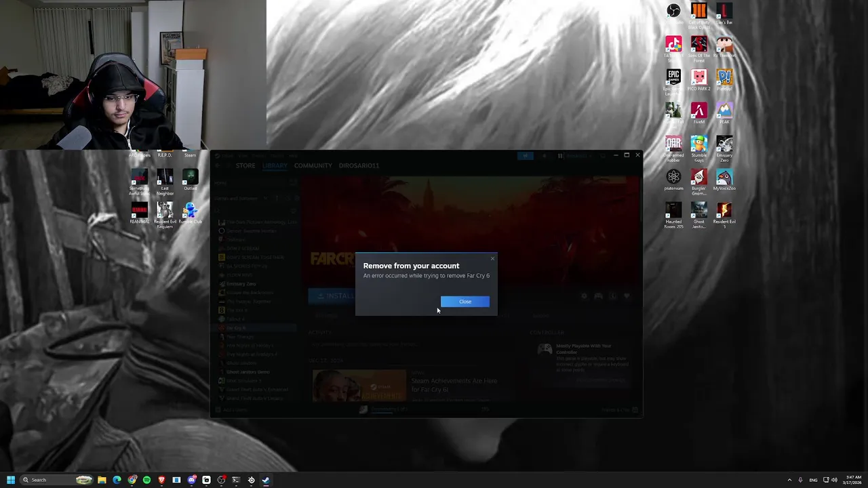Open the Windows Start menu
The height and width of the screenshot is (488, 868).
click(x=10, y=480)
